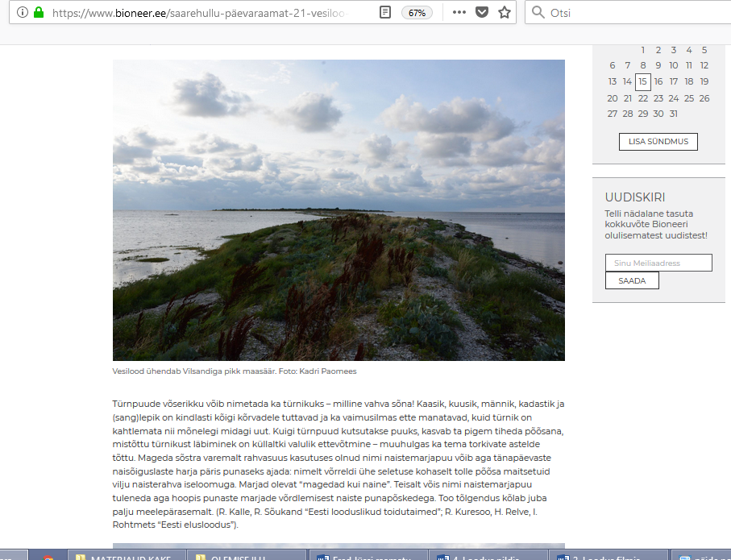This screenshot has width=731, height=560.
Task: Click the LISA SÜNDMUS button
Action: (658, 142)
